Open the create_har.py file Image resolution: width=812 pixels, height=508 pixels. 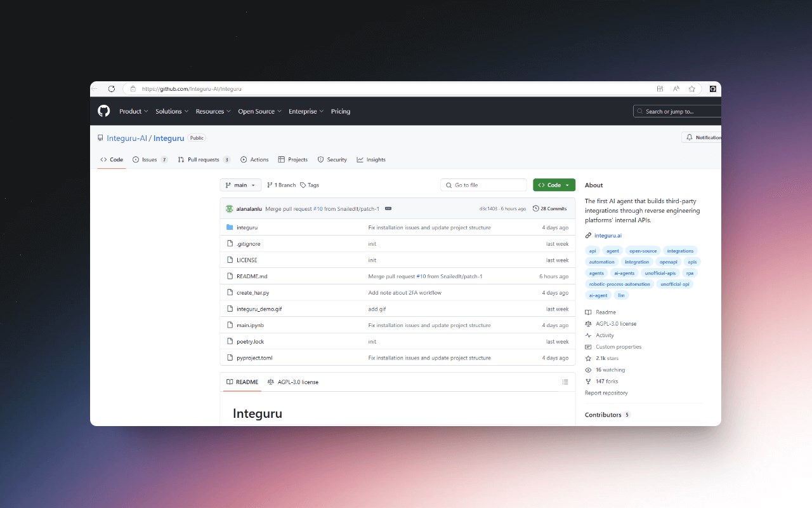[x=252, y=293]
